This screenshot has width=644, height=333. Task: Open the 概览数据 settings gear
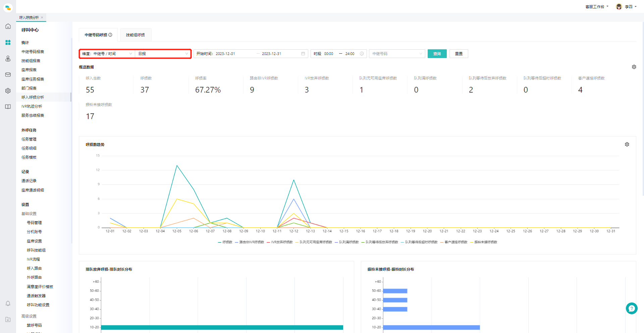(634, 67)
